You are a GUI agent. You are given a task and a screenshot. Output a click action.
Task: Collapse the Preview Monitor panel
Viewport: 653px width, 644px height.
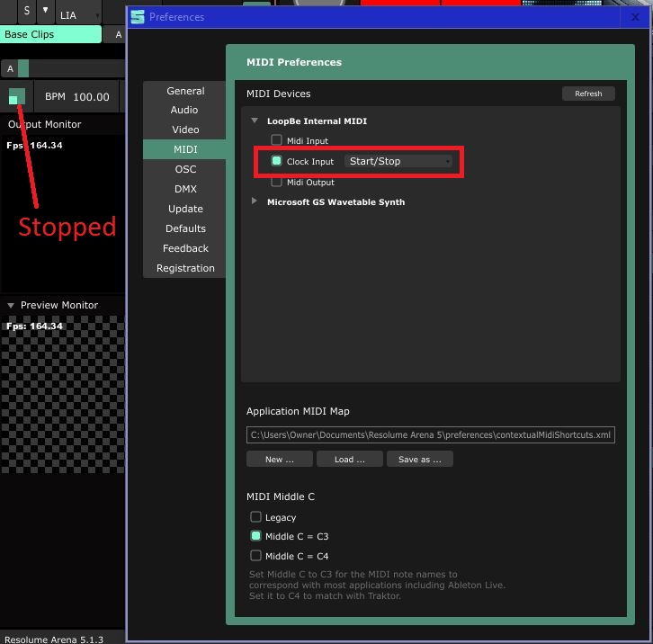11,306
